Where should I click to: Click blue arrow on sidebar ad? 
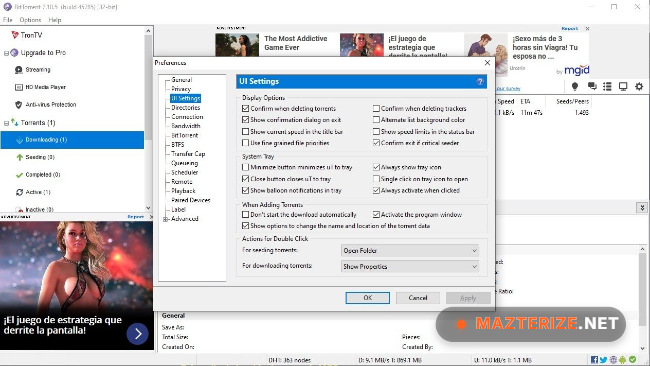(x=138, y=333)
